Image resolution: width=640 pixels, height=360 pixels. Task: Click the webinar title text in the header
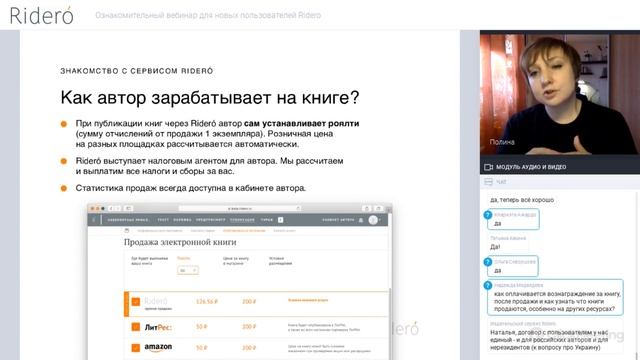[208, 16]
